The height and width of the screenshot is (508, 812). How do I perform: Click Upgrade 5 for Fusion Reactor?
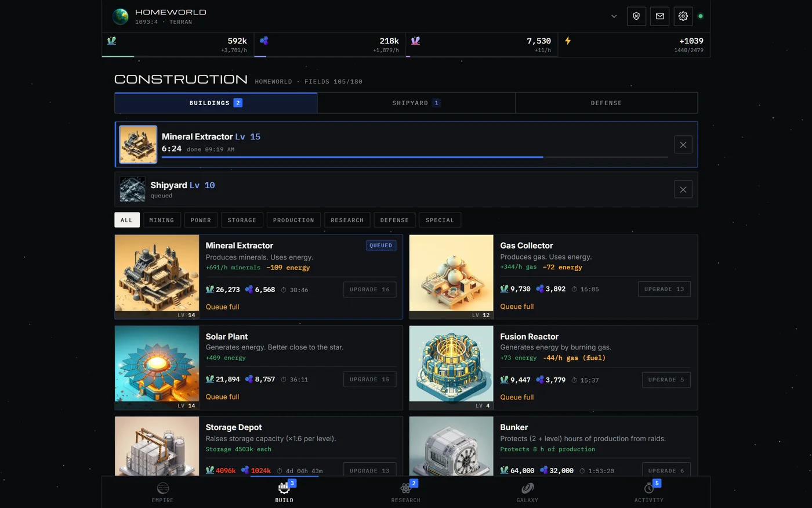coord(666,380)
